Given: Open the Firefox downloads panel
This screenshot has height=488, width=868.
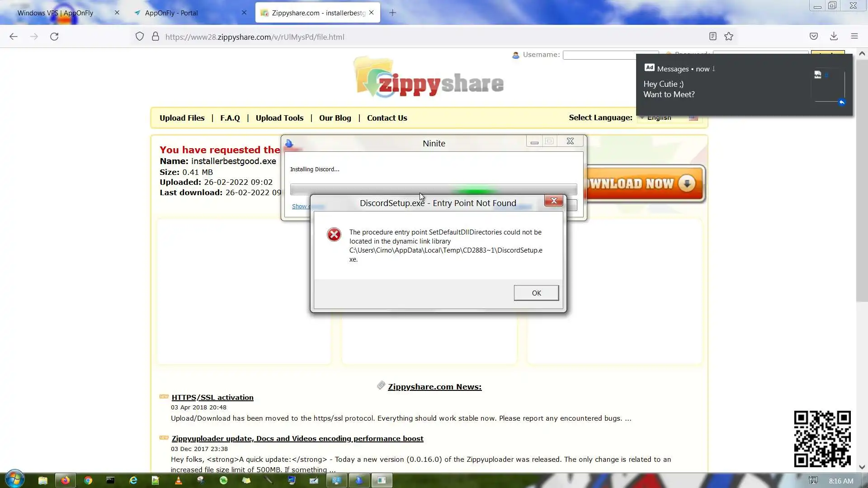Looking at the screenshot, I should click(x=834, y=37).
